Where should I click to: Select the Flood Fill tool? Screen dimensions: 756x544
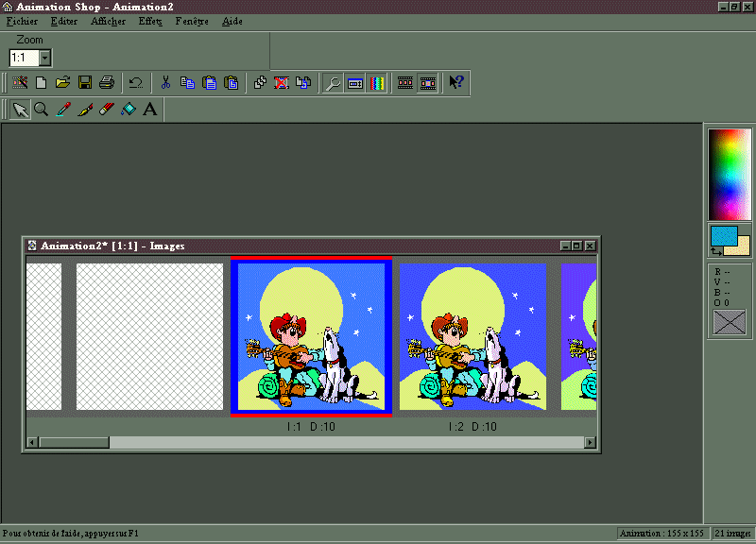pyautogui.click(x=129, y=110)
